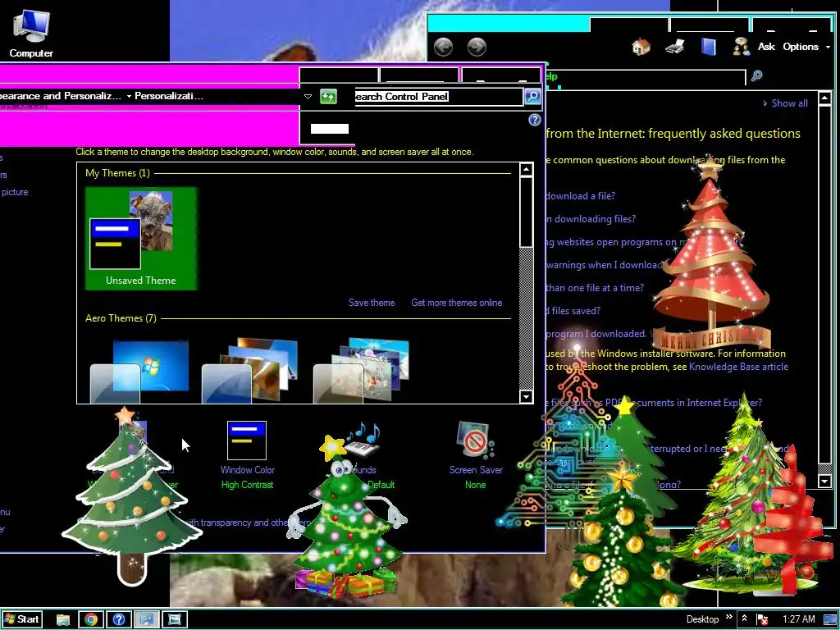
Task: Click the Help search magnifier icon
Action: click(x=756, y=76)
